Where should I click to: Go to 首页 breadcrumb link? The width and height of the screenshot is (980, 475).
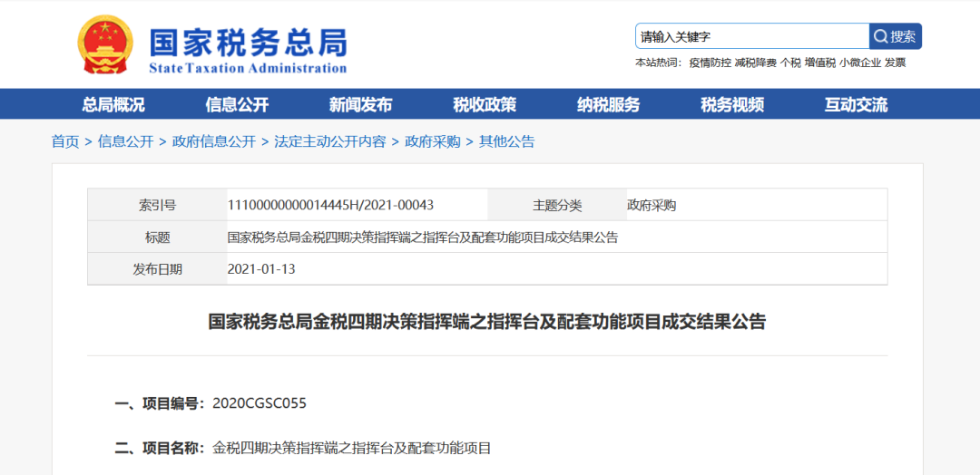pos(65,141)
